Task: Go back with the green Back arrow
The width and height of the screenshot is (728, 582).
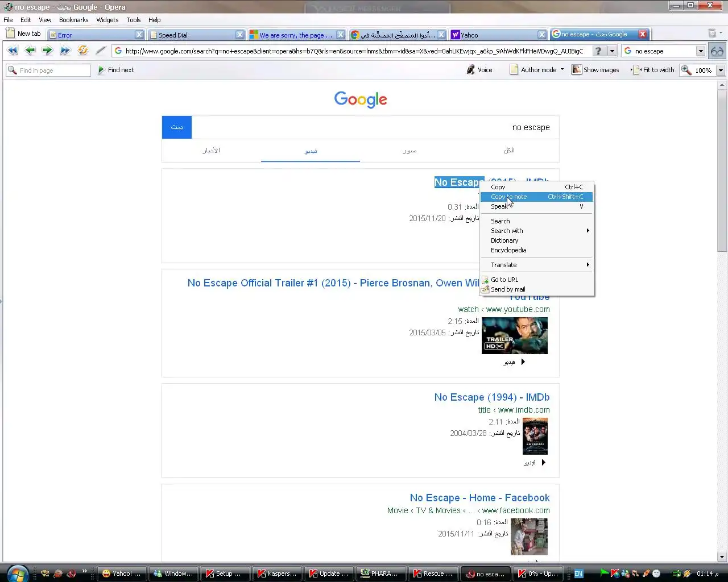Action: tap(30, 51)
